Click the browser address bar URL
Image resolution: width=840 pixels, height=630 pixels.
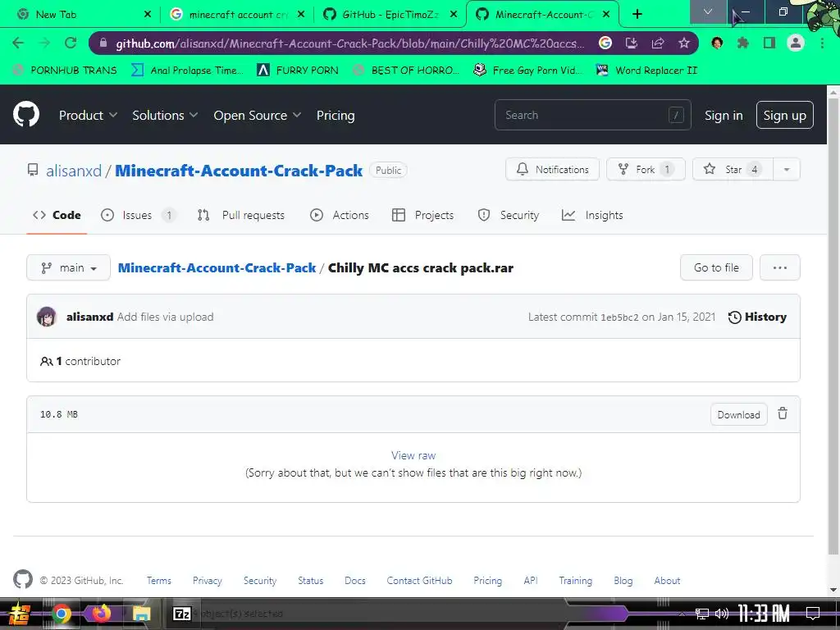click(x=349, y=43)
